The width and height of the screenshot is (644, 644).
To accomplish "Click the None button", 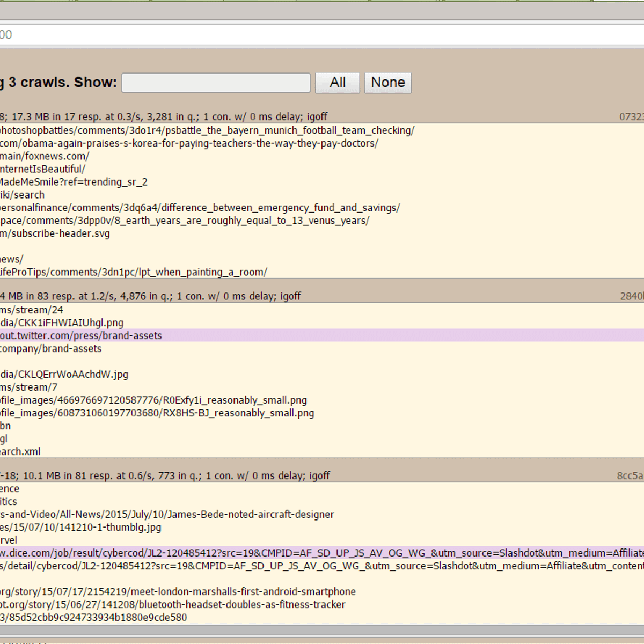I will (387, 83).
